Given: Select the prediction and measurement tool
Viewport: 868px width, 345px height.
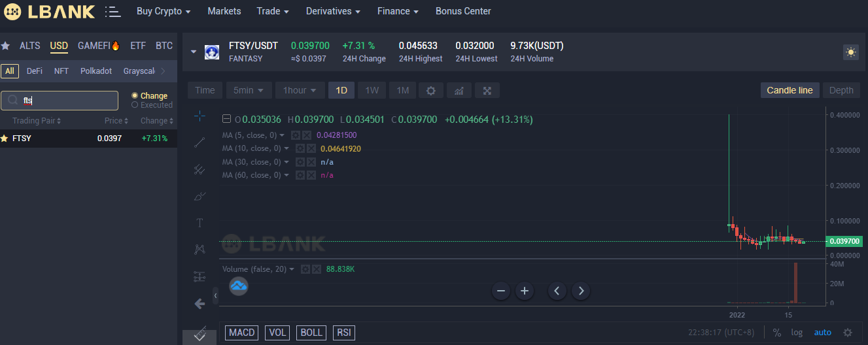Looking at the screenshot, I should coord(200,276).
